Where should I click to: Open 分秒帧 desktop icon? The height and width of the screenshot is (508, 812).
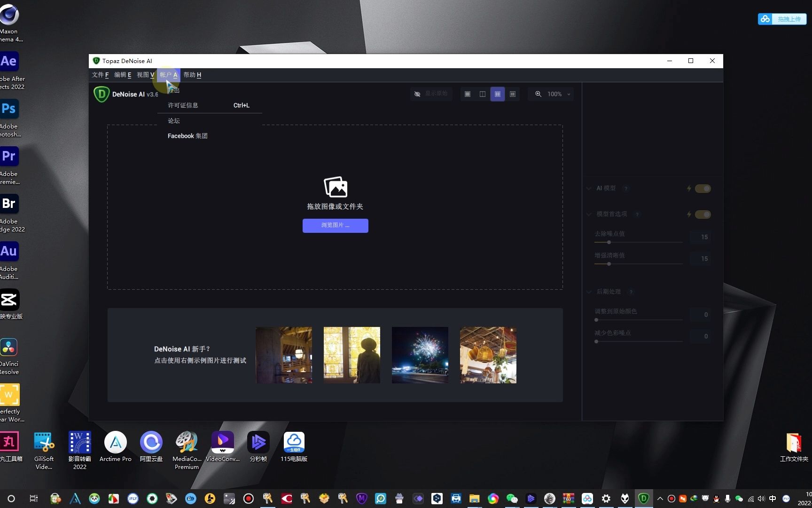click(258, 447)
